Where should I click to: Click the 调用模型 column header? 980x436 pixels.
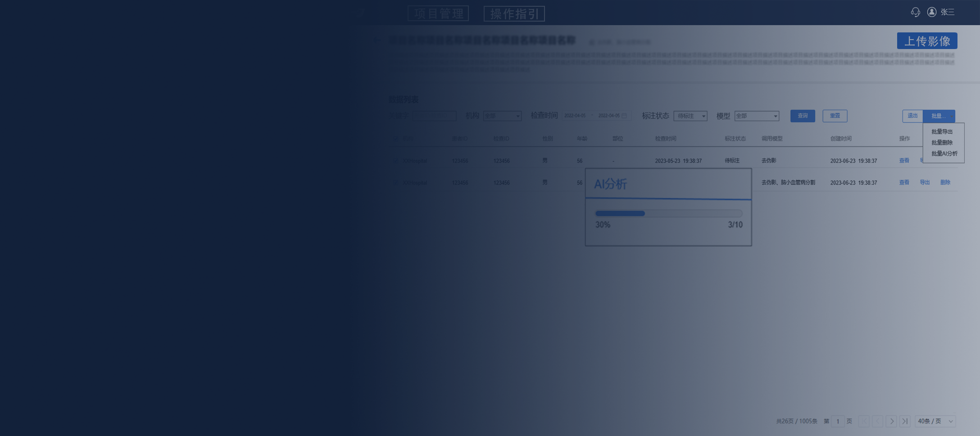[x=772, y=139]
